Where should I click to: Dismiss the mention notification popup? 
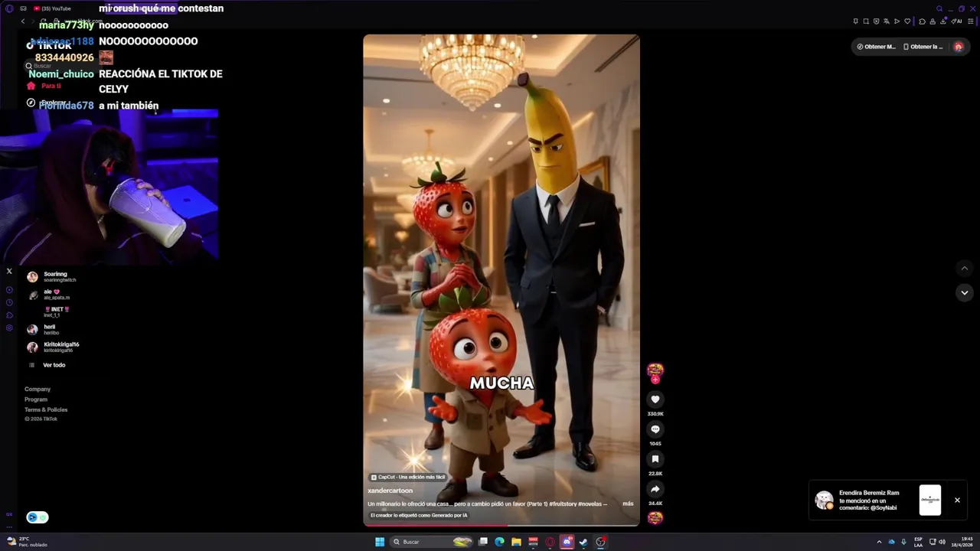957,500
